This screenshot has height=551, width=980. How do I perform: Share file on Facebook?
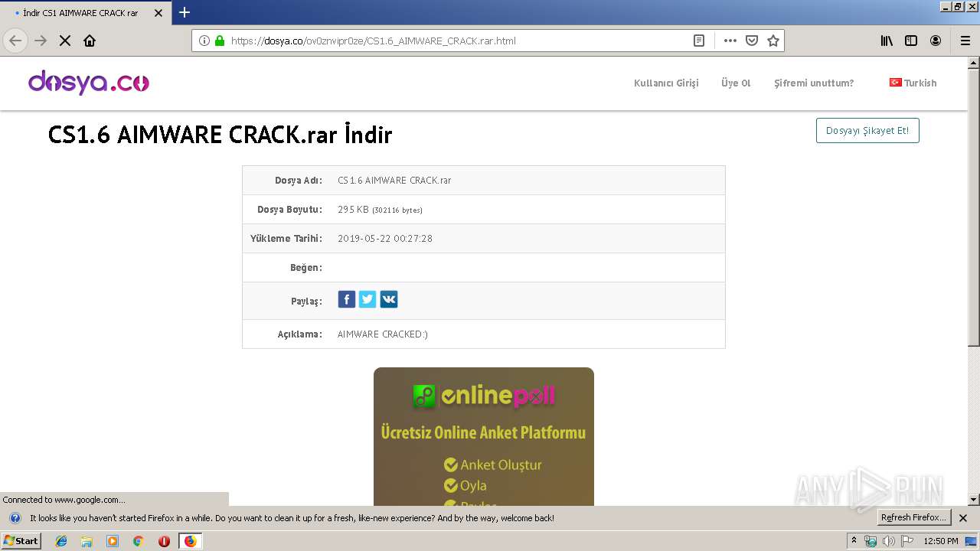pyautogui.click(x=347, y=299)
